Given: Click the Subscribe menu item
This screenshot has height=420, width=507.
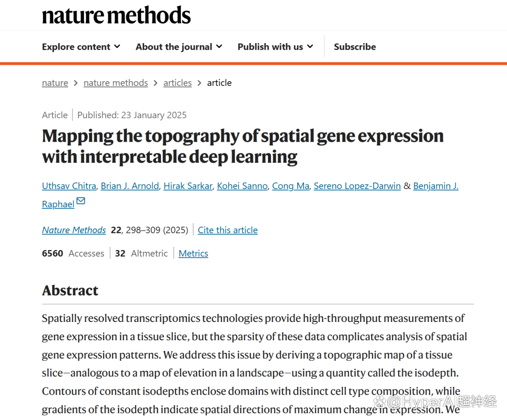Looking at the screenshot, I should coord(355,47).
